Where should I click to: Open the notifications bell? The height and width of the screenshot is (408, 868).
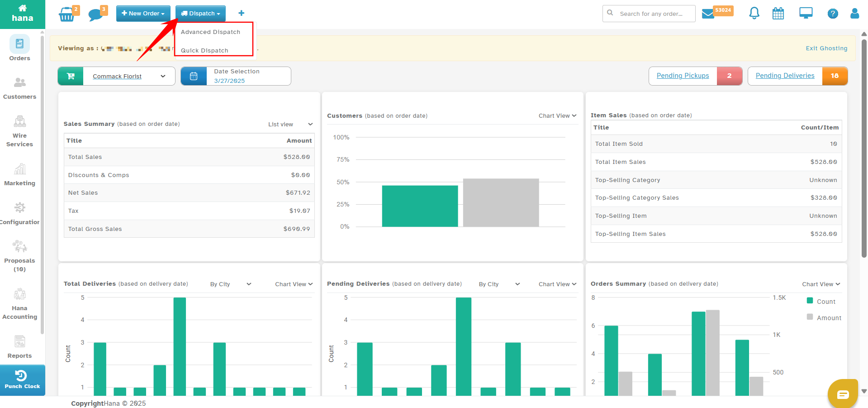point(754,13)
